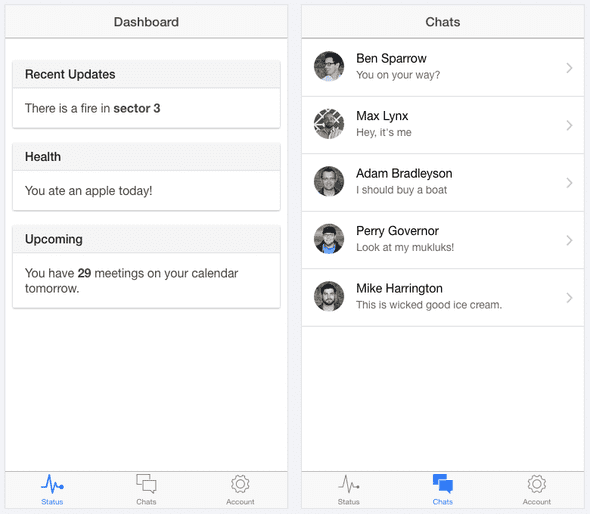Click chevron beside Perry Governor

569,240
